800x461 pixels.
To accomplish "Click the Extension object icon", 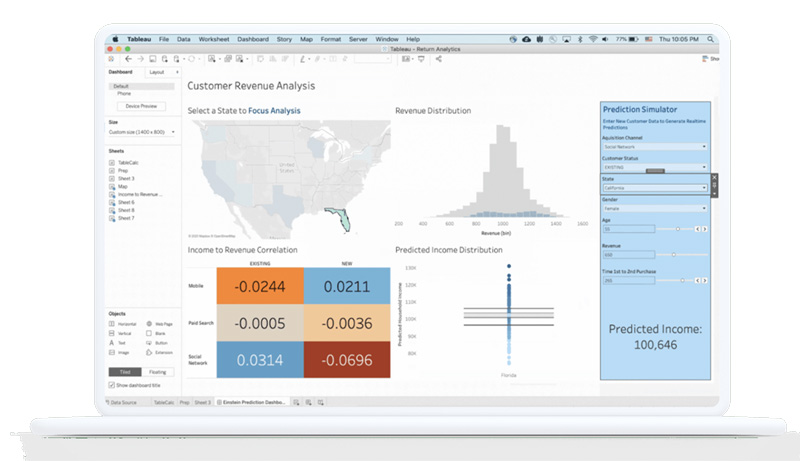I will point(149,352).
